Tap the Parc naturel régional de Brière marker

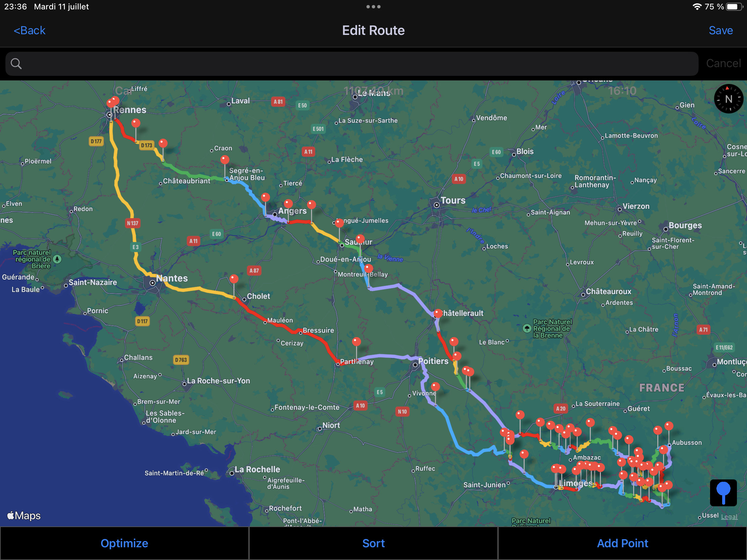pyautogui.click(x=57, y=259)
